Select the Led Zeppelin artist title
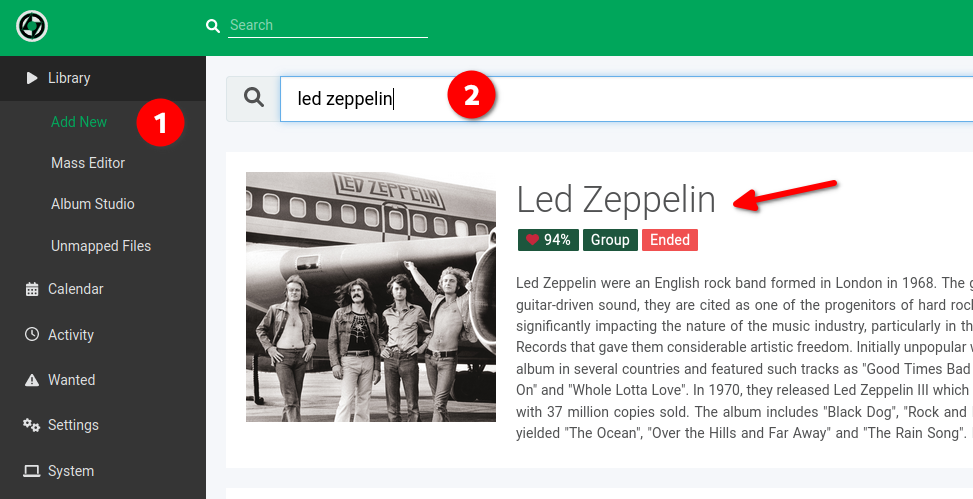Screen dimensions: 973x499 click(616, 200)
